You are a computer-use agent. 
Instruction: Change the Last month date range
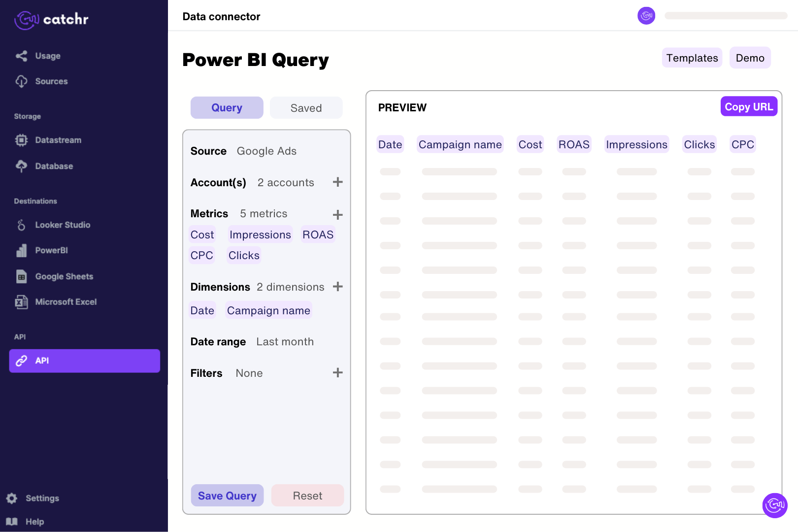pyautogui.click(x=285, y=342)
